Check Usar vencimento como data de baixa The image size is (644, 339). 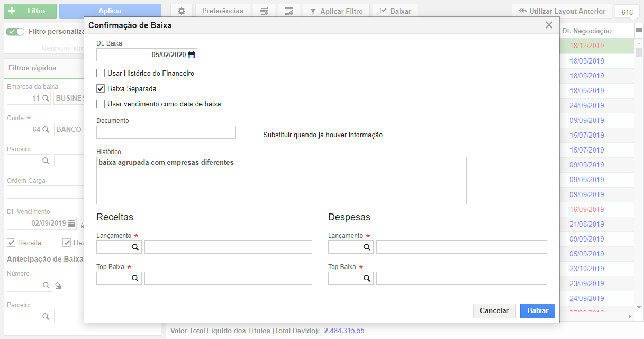(x=101, y=104)
